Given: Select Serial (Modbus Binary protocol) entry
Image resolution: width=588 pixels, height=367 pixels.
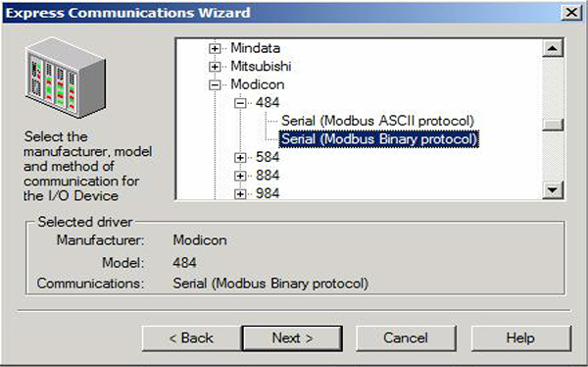Looking at the screenshot, I should (378, 139).
